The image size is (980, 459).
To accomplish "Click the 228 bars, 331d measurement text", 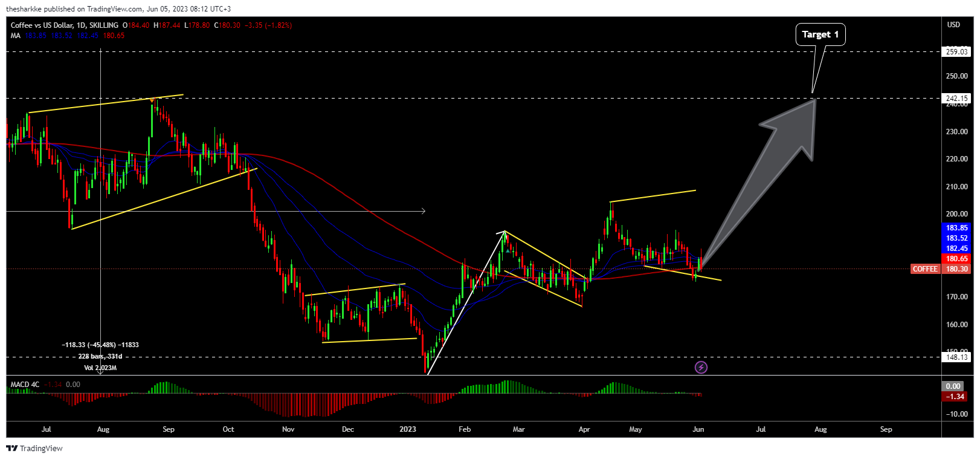I will point(100,356).
